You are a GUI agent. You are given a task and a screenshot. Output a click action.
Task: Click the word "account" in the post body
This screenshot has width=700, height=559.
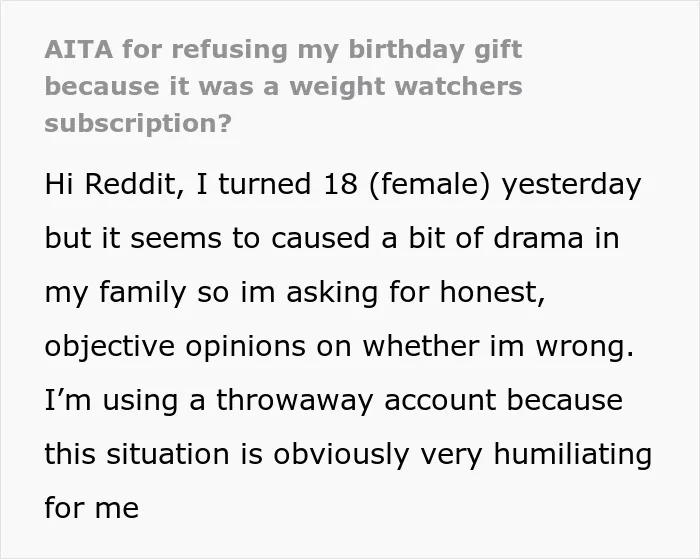tap(440, 400)
